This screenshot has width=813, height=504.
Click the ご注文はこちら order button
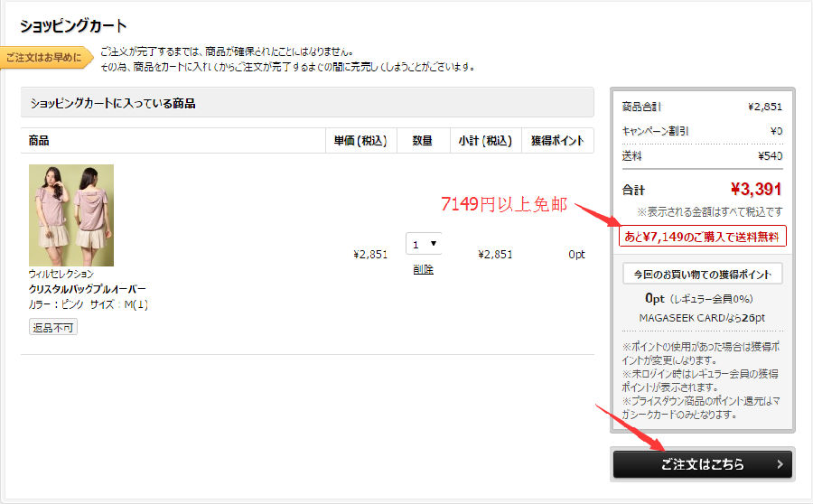coord(702,464)
